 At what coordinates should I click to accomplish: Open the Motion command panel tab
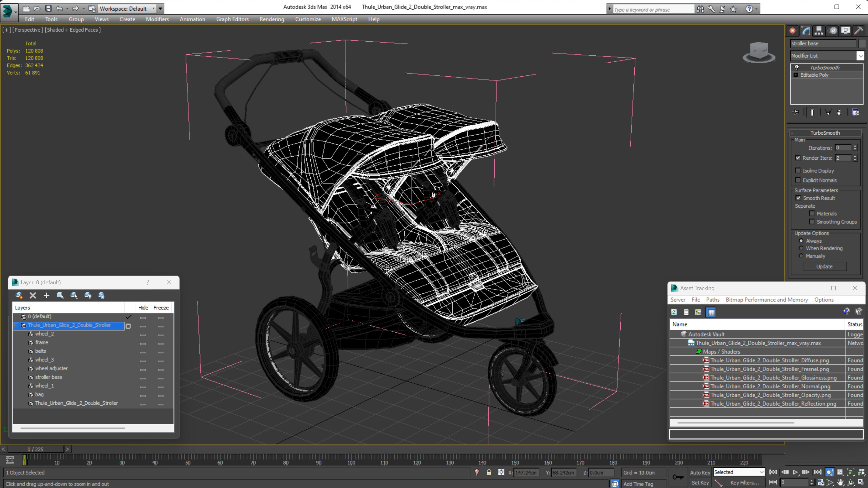(833, 31)
